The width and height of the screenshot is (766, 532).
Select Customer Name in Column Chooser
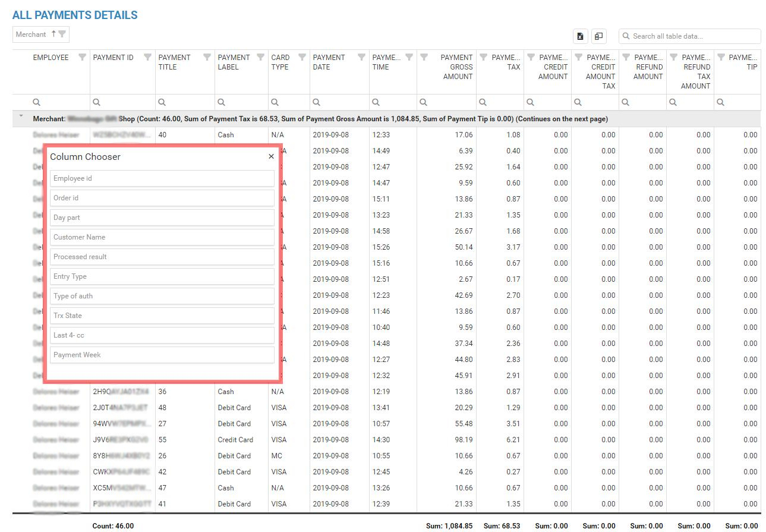click(x=162, y=237)
